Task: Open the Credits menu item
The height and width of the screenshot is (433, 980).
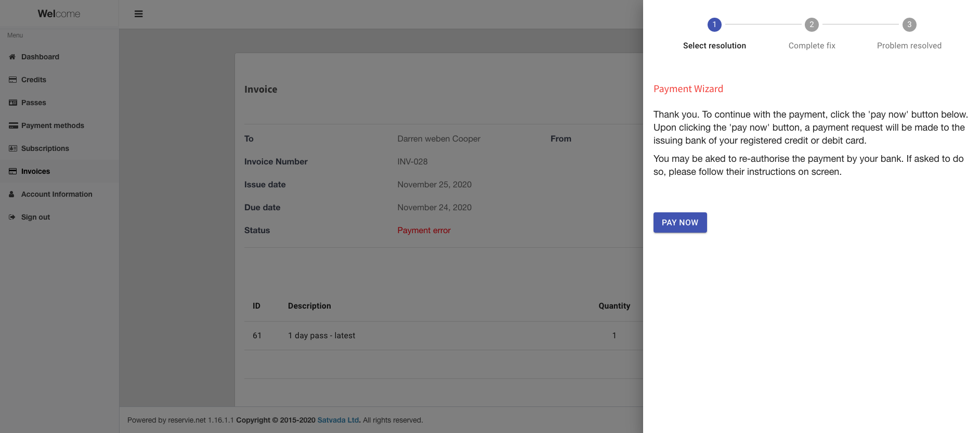Action: point(59,80)
